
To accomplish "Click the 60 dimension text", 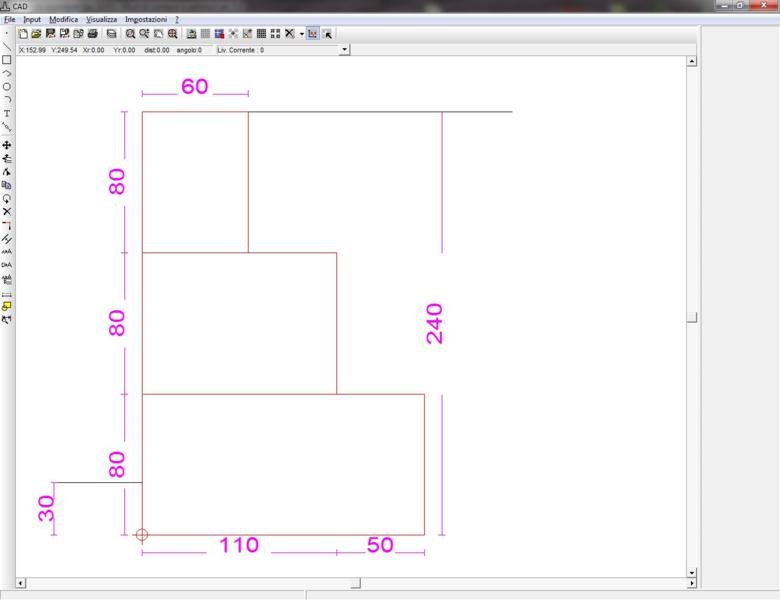I will point(195,87).
